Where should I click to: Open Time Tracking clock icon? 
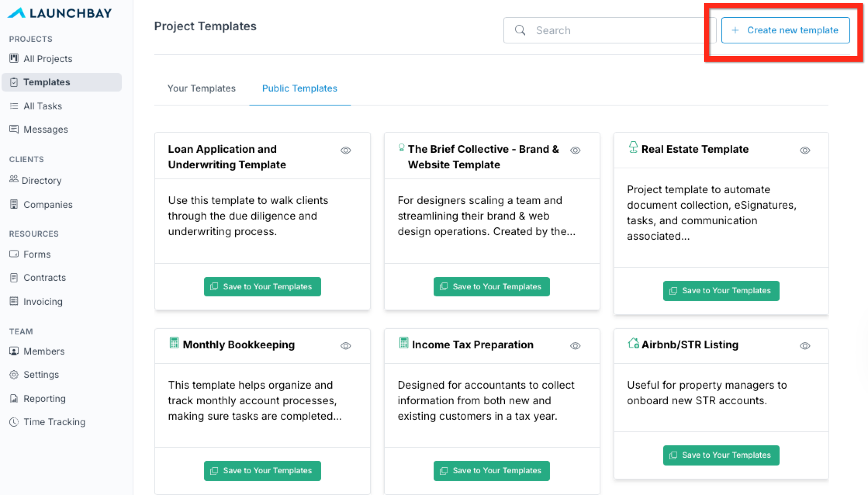coord(14,422)
